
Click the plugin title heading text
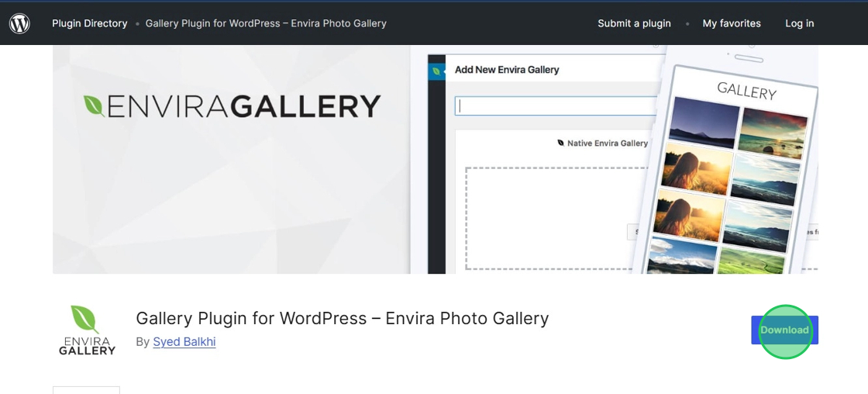tap(342, 318)
